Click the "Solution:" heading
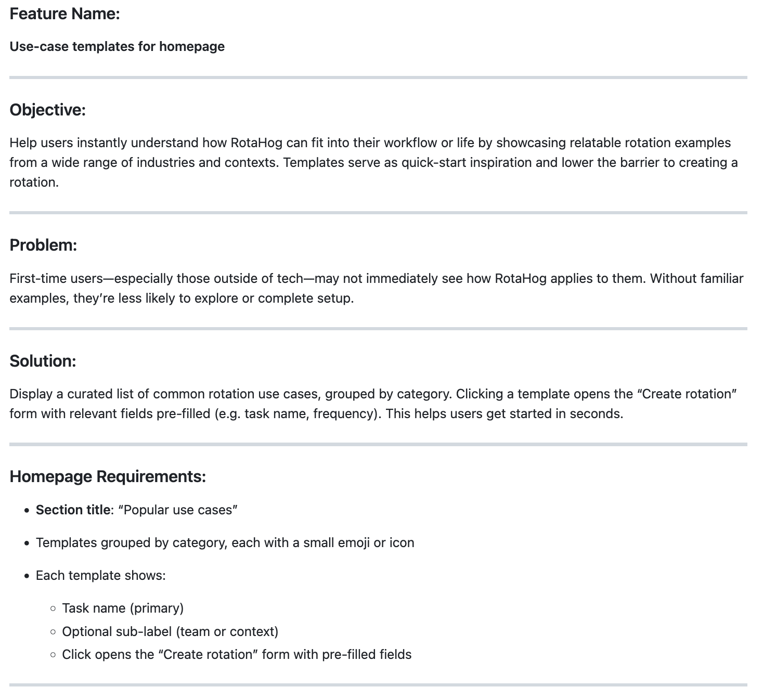The width and height of the screenshot is (776, 700). pyautogui.click(x=43, y=361)
